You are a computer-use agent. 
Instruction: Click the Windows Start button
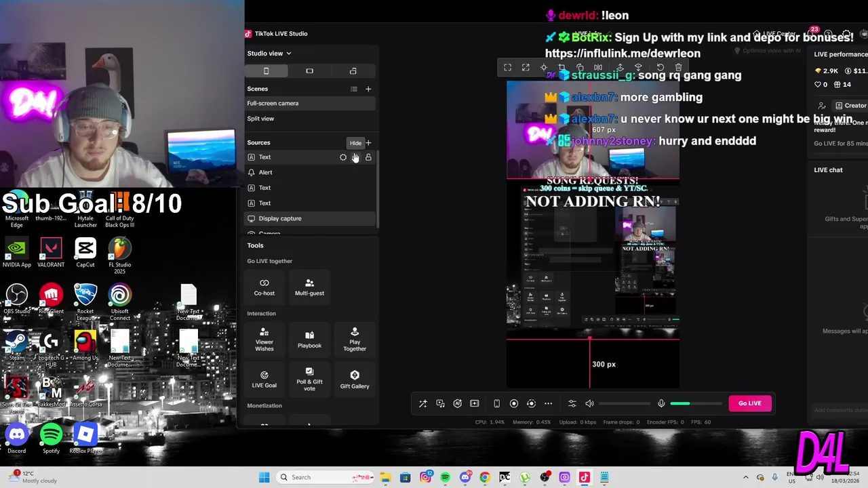tap(264, 477)
